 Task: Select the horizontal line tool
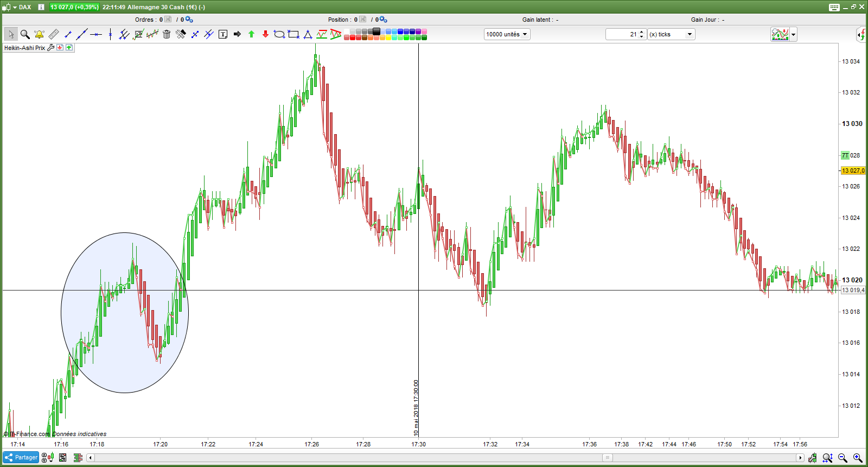point(96,34)
